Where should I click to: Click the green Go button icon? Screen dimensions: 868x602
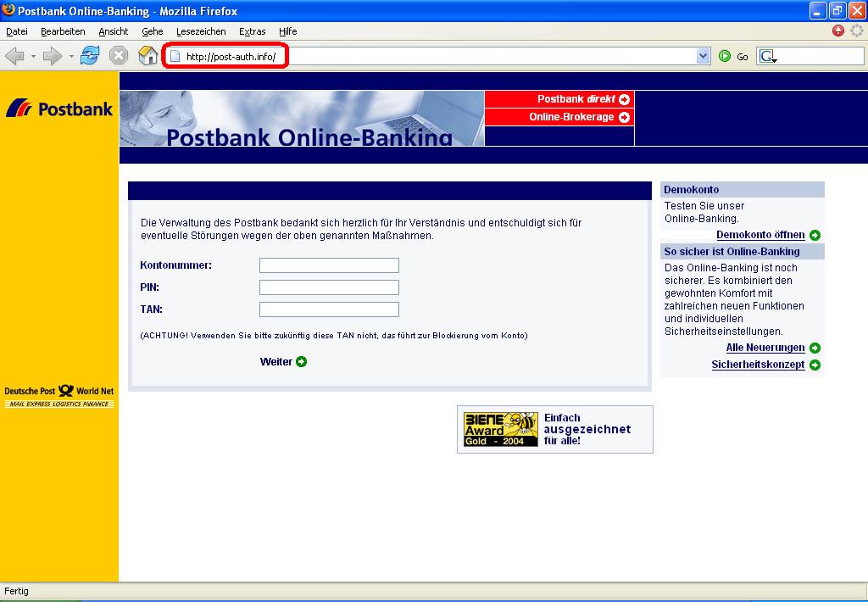pos(725,56)
